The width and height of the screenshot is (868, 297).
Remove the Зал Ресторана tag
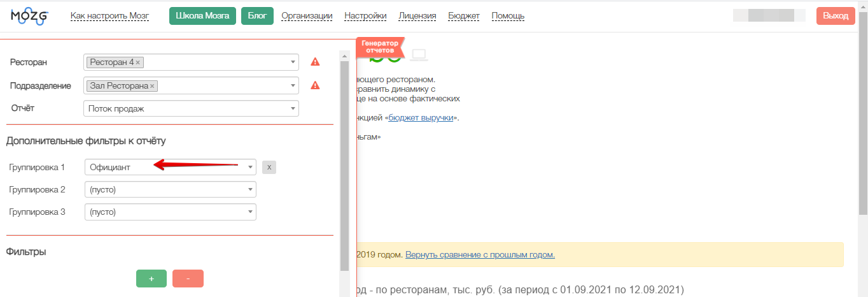pyautogui.click(x=152, y=86)
